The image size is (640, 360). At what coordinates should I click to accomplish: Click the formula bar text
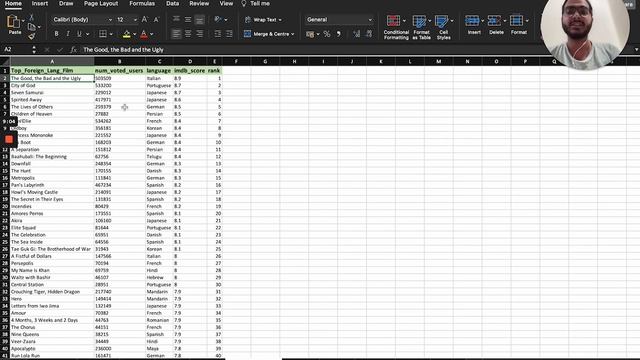point(123,49)
